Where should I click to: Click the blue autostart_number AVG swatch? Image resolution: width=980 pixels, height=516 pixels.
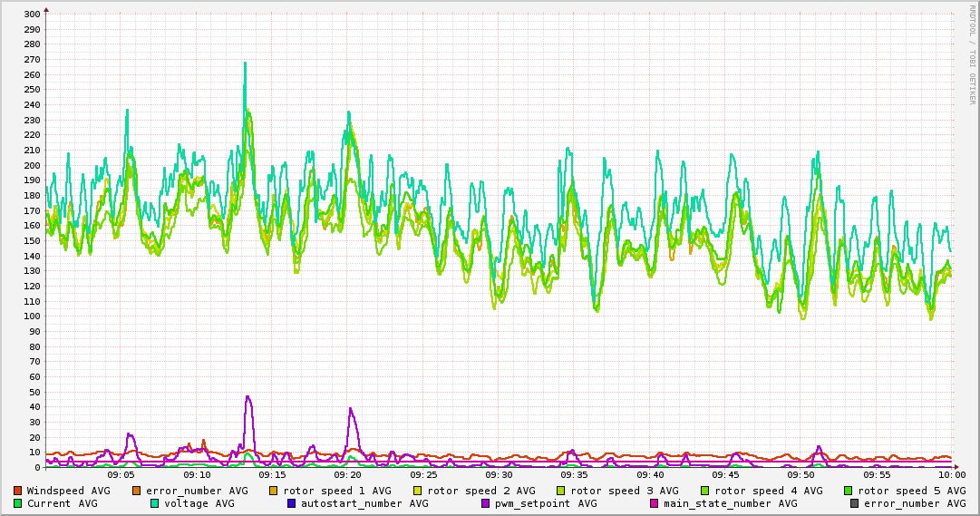291,503
